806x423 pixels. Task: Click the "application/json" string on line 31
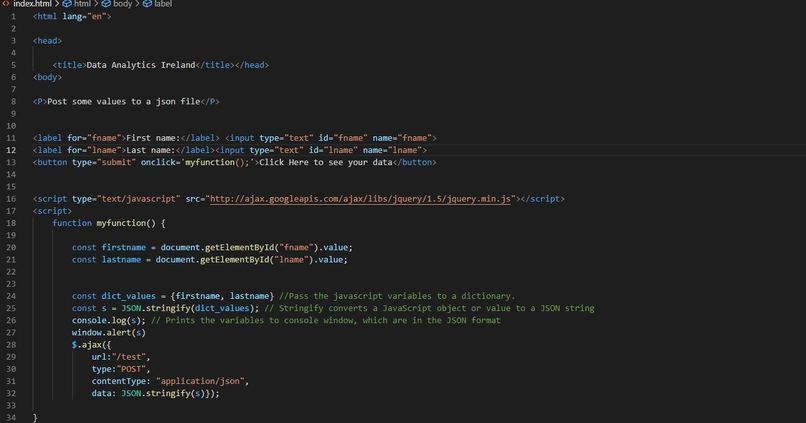200,381
